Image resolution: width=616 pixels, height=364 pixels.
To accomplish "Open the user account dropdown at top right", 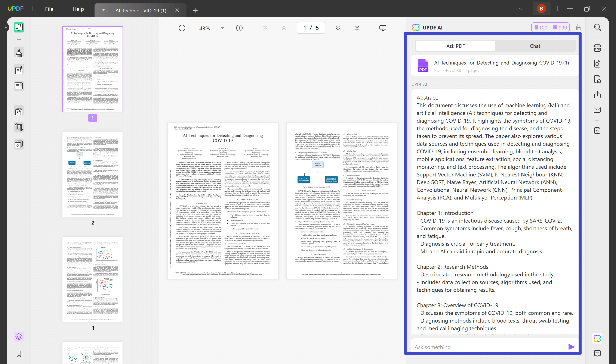I will pos(541,8).
